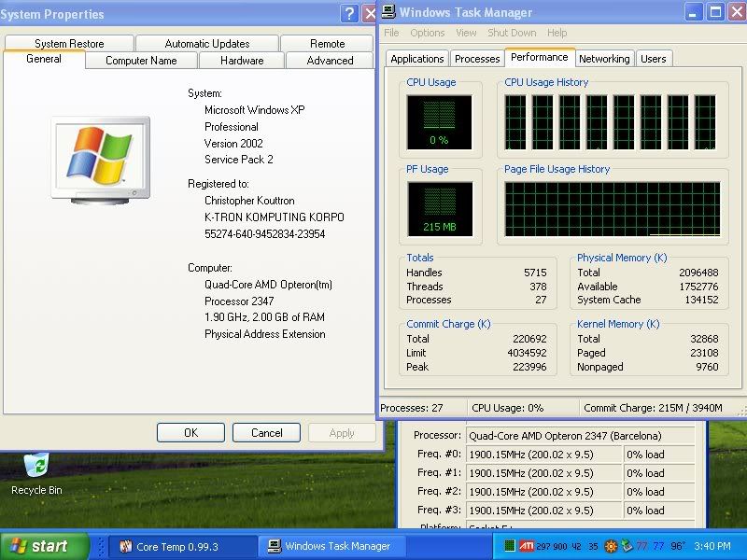Switch to the Applications tab
This screenshot has width=747, height=560.
coord(416,59)
